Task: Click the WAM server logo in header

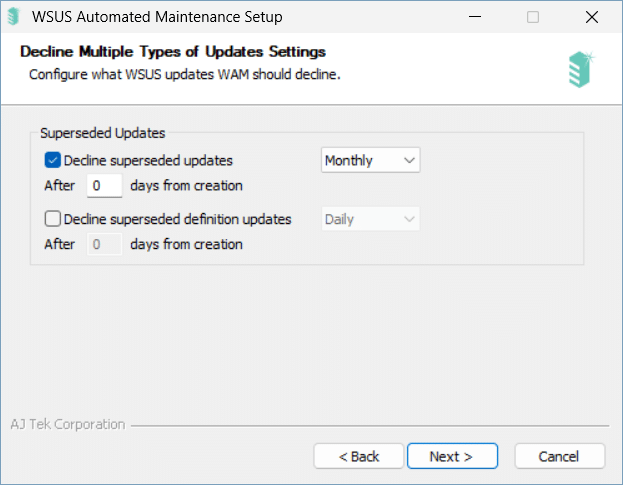Action: point(581,70)
